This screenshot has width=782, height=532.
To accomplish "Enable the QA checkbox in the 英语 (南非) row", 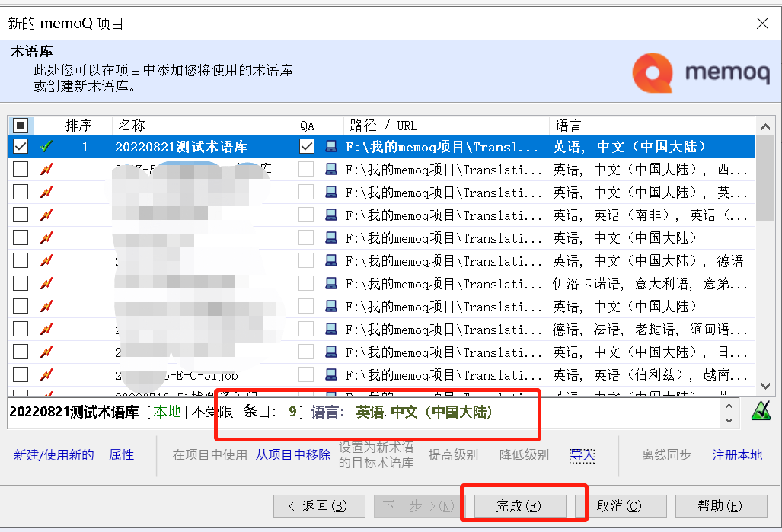I will click(x=307, y=215).
